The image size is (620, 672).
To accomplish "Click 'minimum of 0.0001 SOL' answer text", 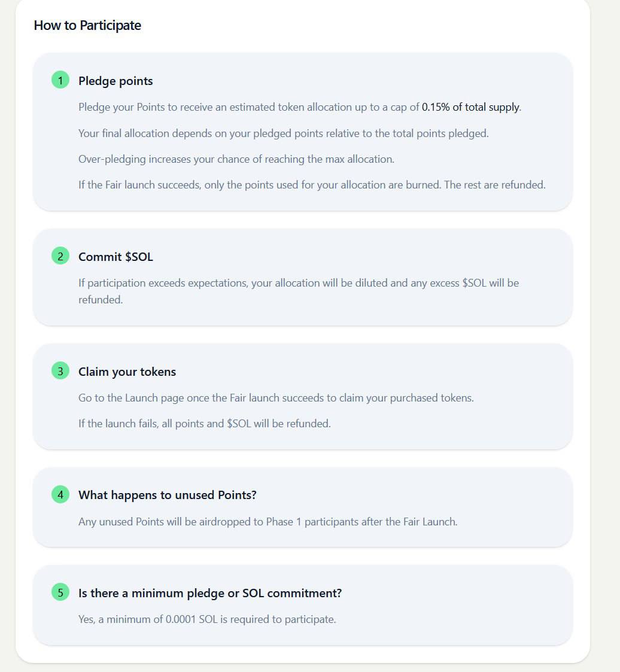I will (207, 619).
